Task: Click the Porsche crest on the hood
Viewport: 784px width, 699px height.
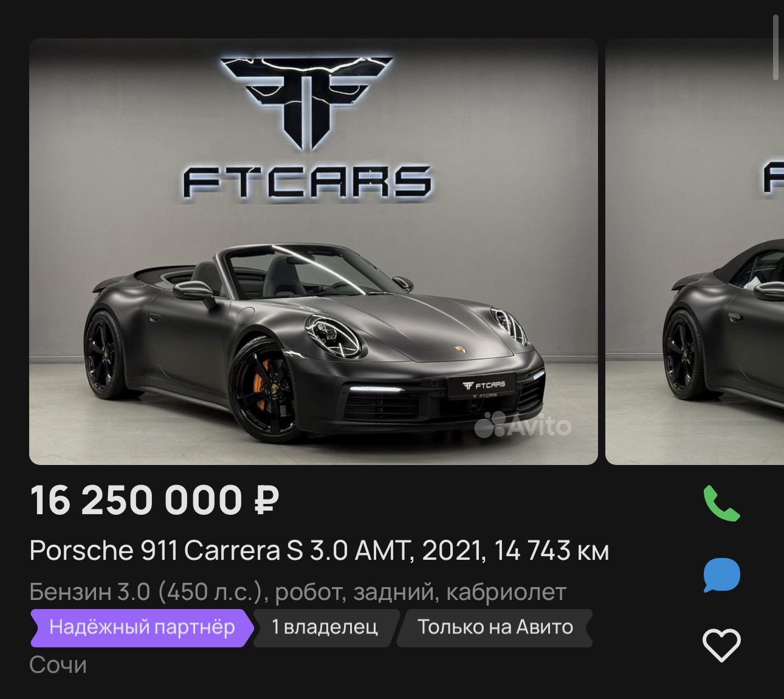Action: coord(459,351)
